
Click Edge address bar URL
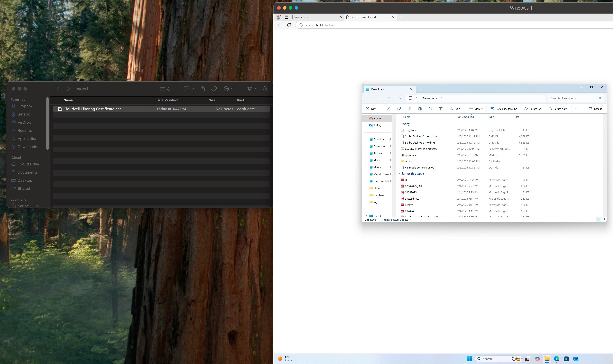[x=320, y=25]
